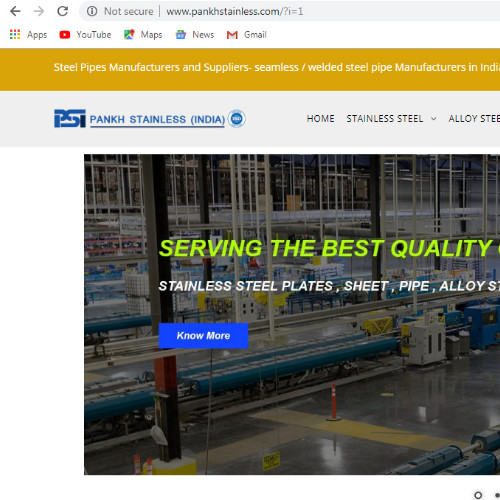Open the STAINLESS STEEL menu item
This screenshot has width=500, height=500.
pos(385,119)
